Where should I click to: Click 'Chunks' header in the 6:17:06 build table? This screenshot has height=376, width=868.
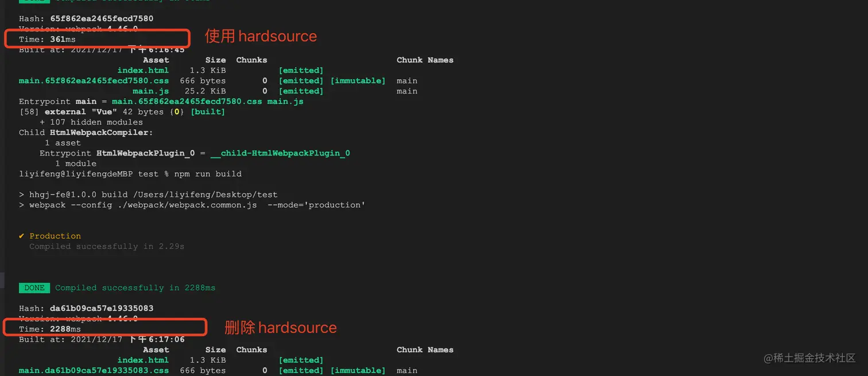251,349
